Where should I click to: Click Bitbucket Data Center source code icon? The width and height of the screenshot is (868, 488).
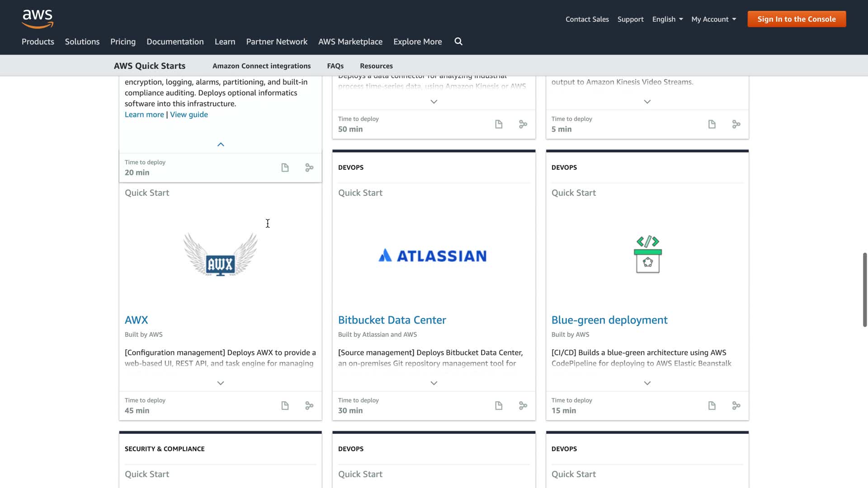pyautogui.click(x=523, y=405)
